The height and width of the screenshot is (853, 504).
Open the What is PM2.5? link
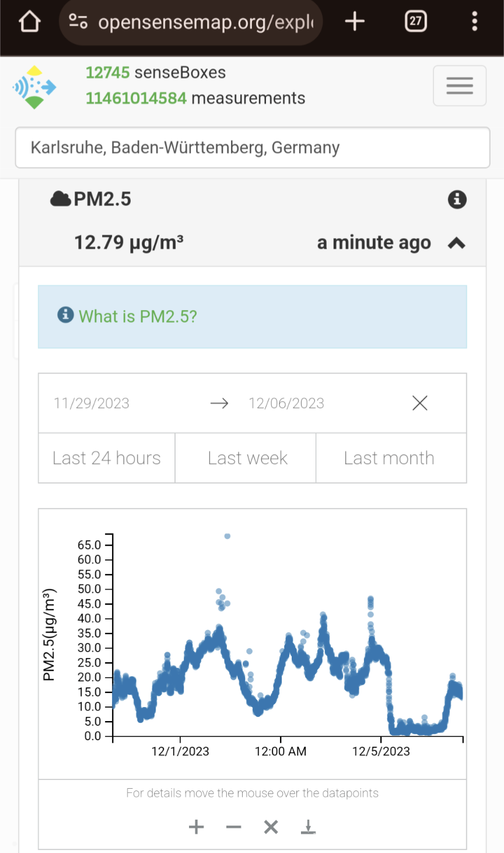point(138,316)
